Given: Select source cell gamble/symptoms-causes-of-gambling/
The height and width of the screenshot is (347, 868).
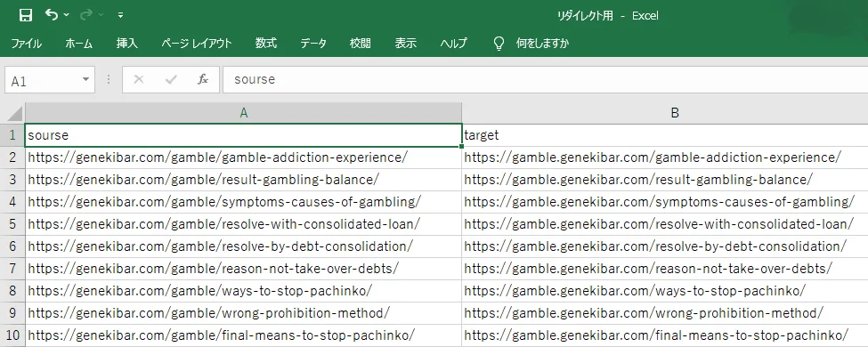Looking at the screenshot, I should click(x=243, y=202).
